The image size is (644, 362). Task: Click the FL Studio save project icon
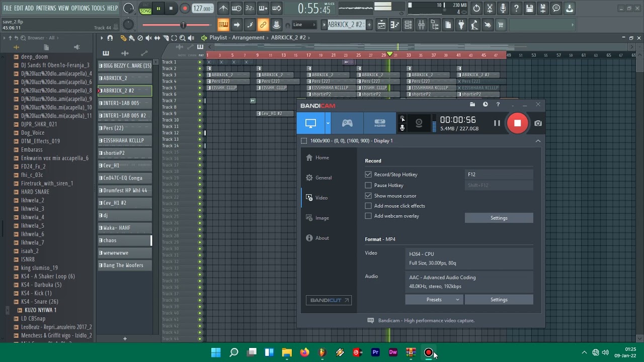tap(529, 9)
